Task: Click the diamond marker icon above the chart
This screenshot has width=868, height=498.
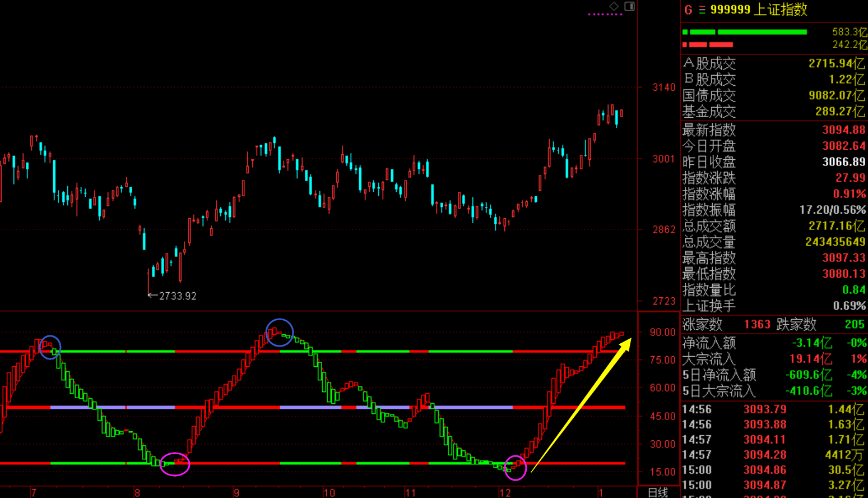Action: pos(614,6)
